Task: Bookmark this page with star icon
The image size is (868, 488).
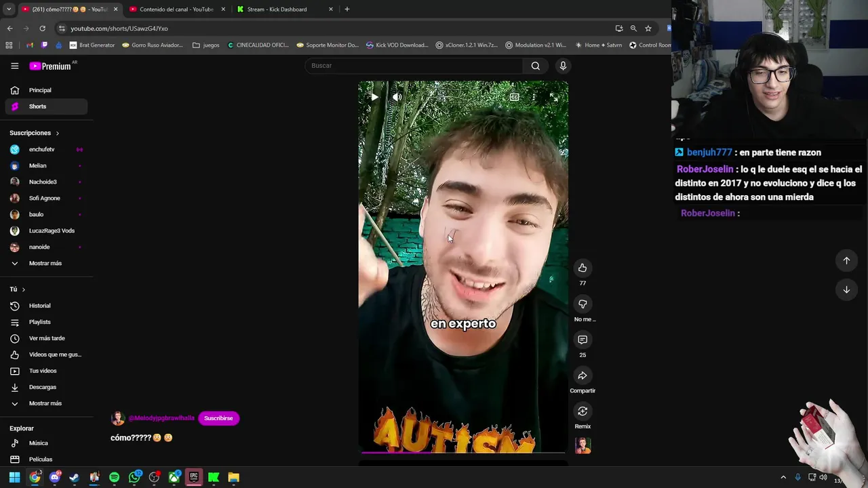Action: [648, 28]
